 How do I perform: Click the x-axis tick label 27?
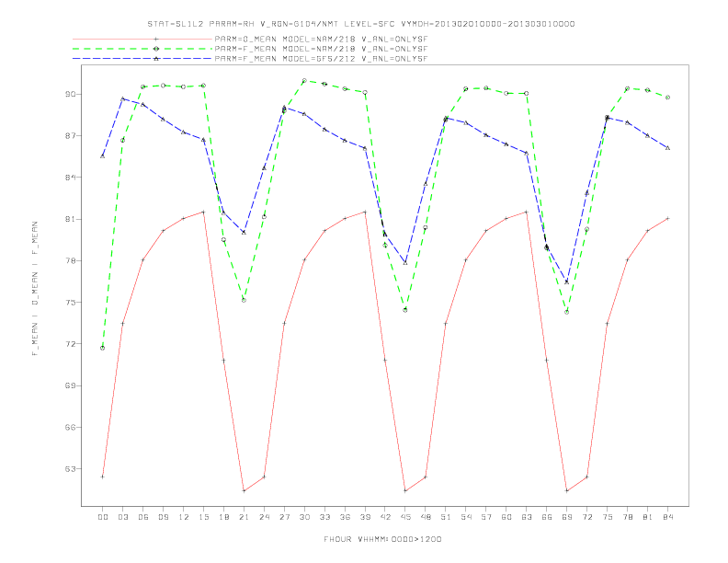(284, 517)
